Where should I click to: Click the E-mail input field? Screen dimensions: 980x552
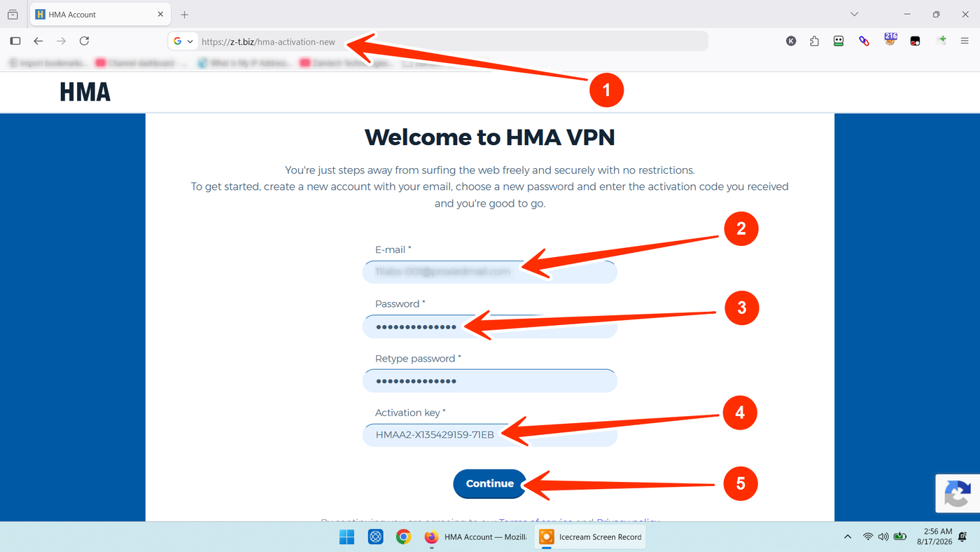490,271
